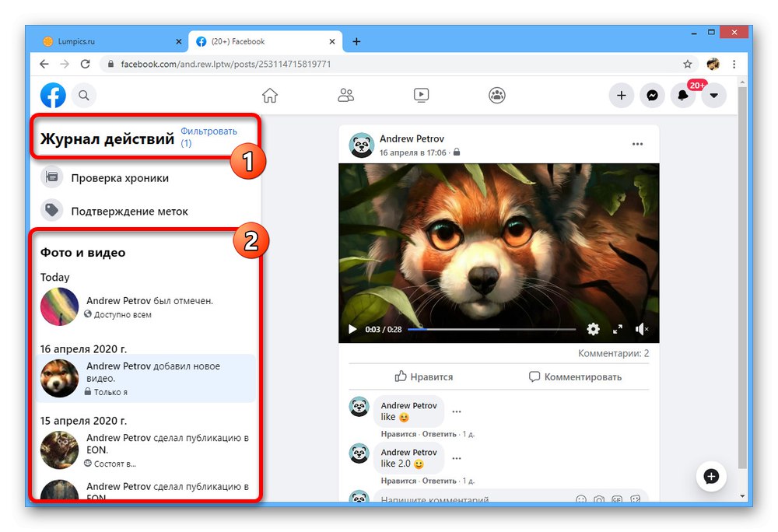Viewport: 778px width, 532px height.
Task: Click Фильтровать (1) link
Action: (209, 137)
